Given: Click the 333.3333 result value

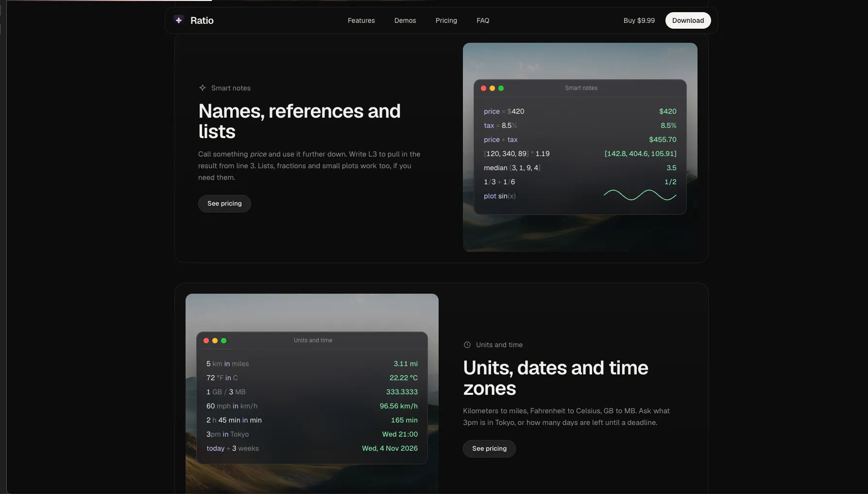Looking at the screenshot, I should (402, 392).
